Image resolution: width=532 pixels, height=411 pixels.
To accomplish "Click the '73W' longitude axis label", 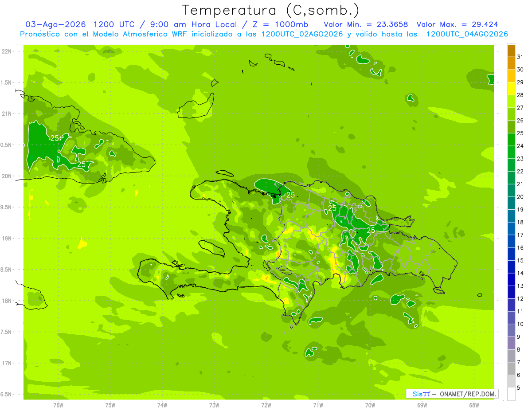I will 214,405.
